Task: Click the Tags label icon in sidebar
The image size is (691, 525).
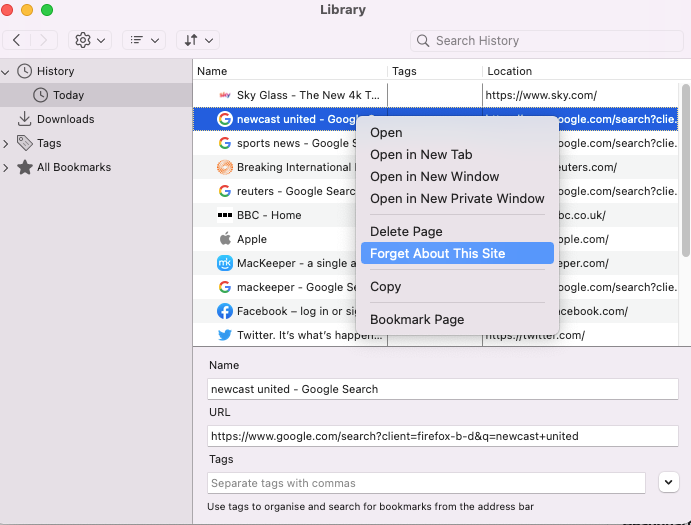Action: point(25,143)
